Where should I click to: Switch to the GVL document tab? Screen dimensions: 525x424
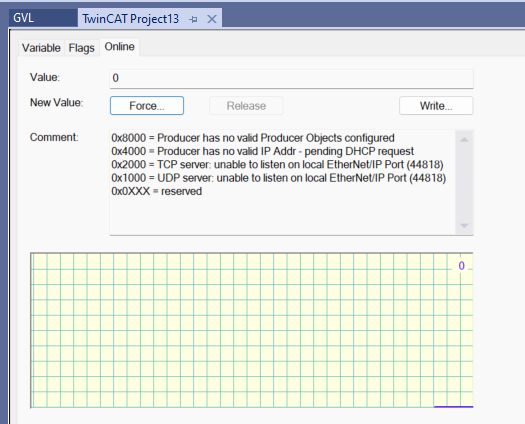(23, 18)
